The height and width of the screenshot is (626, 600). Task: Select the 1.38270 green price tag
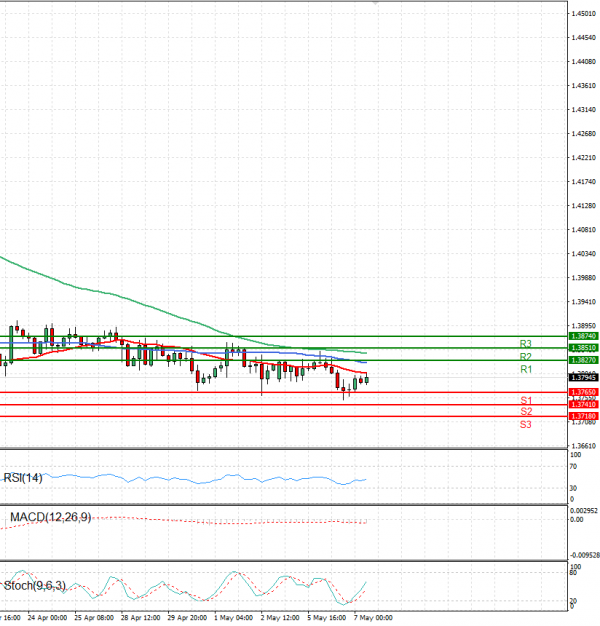tap(583, 359)
